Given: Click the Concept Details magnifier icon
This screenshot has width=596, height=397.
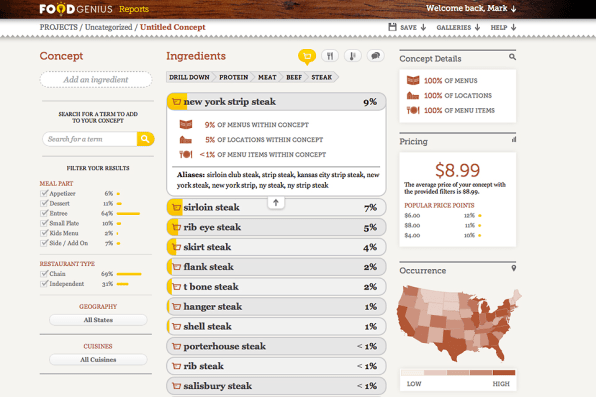Looking at the screenshot, I should (512, 57).
